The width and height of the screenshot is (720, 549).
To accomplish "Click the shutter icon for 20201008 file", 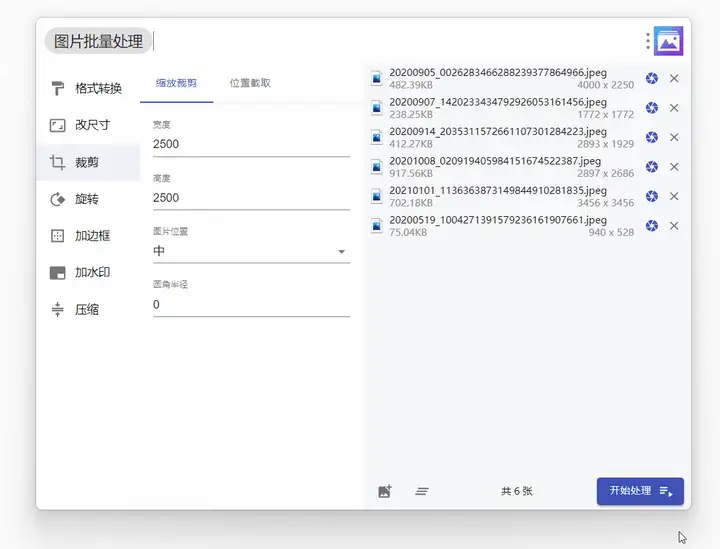I will pyautogui.click(x=652, y=167).
